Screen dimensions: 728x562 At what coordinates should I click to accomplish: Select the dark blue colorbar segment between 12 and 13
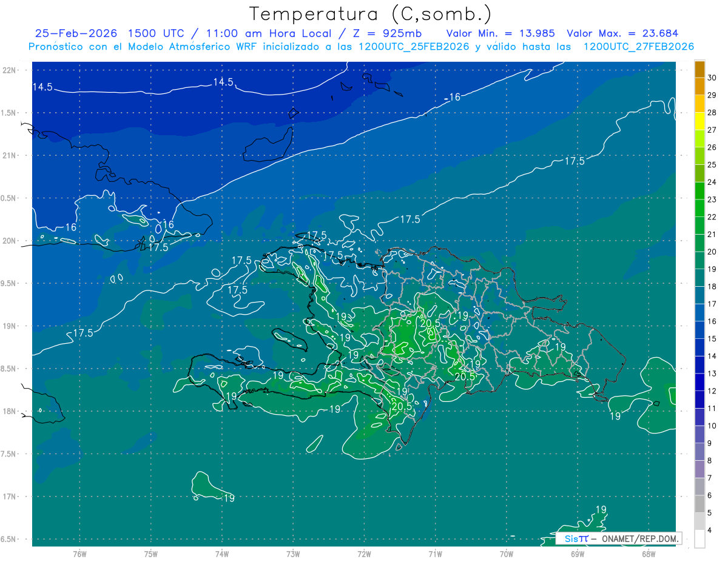(699, 383)
